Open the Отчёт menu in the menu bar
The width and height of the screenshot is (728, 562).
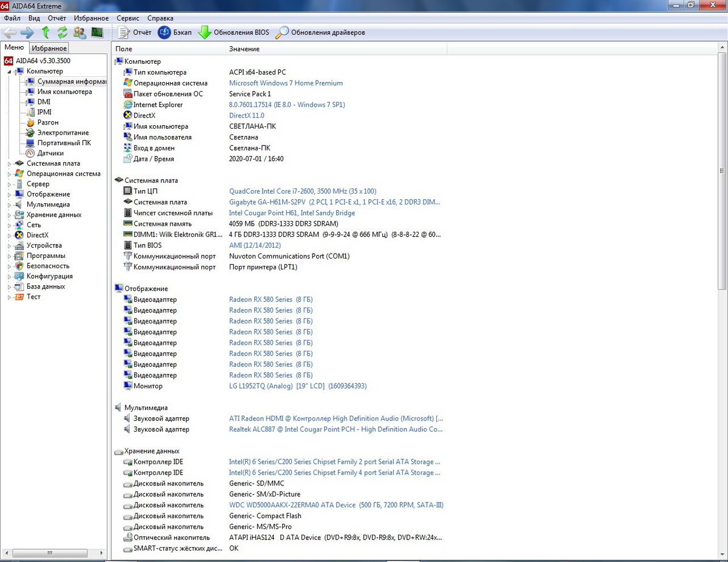click(x=56, y=18)
